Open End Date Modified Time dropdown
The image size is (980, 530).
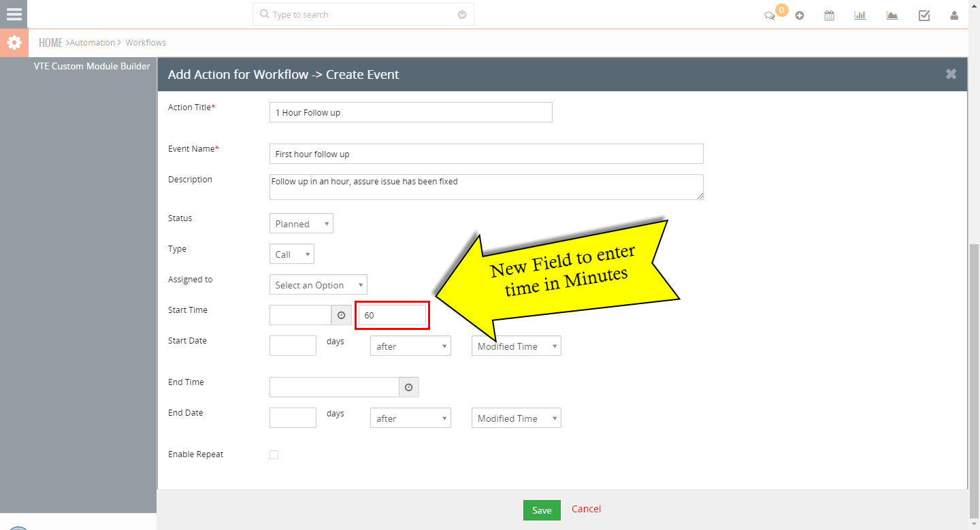[x=517, y=418]
